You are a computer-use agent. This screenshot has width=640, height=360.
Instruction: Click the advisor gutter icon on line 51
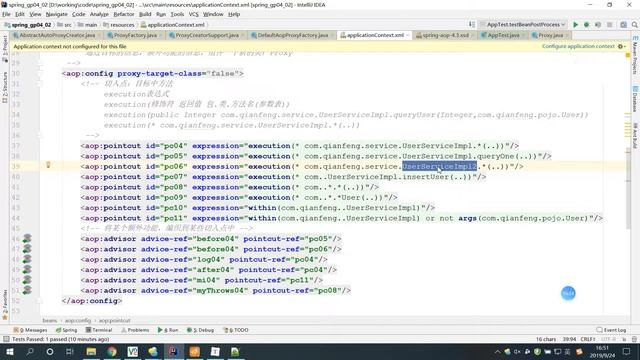(x=27, y=290)
